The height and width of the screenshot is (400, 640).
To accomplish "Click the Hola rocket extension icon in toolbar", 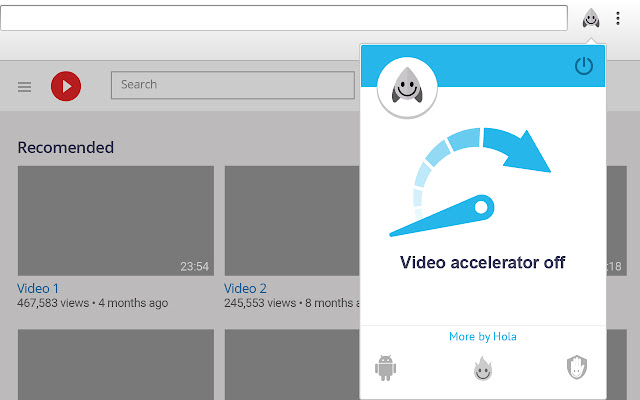I will (x=591, y=18).
